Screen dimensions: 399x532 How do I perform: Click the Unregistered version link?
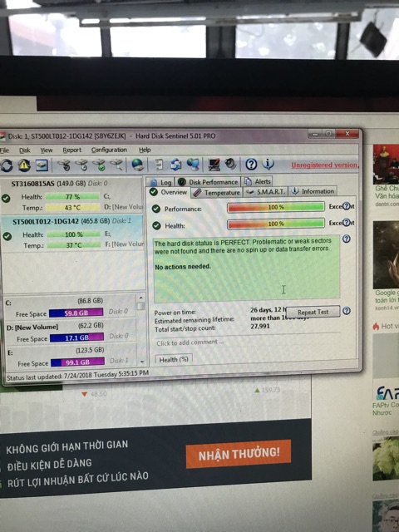pyautogui.click(x=325, y=165)
